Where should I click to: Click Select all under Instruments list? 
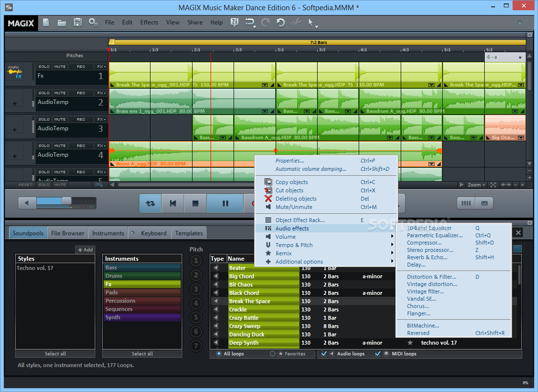(x=142, y=353)
